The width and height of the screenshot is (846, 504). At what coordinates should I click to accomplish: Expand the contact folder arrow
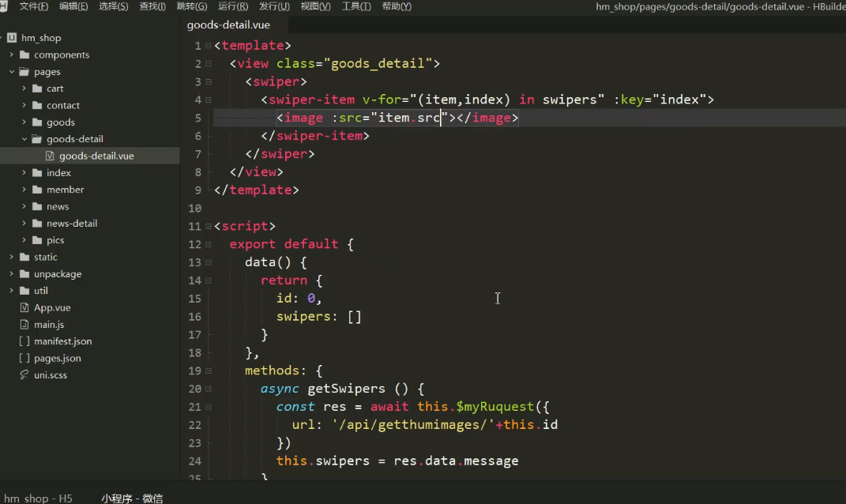24,105
